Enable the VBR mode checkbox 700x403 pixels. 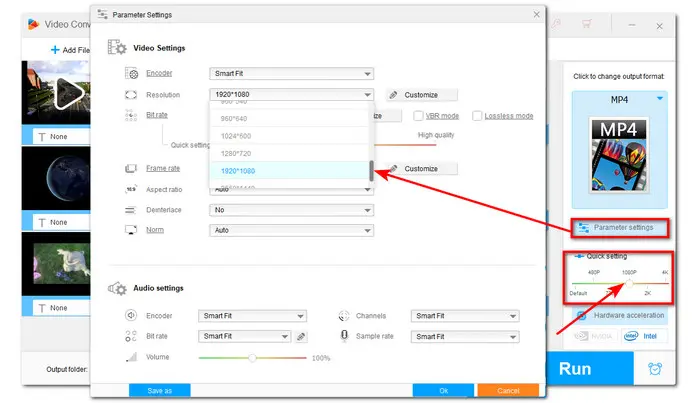pyautogui.click(x=418, y=116)
